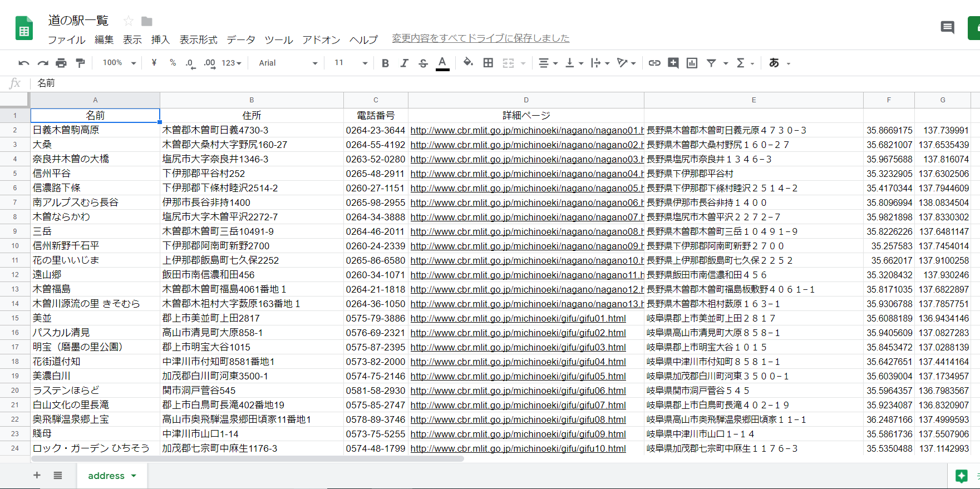This screenshot has width=980, height=489.
Task: Open the ファイル menu
Action: click(x=67, y=39)
